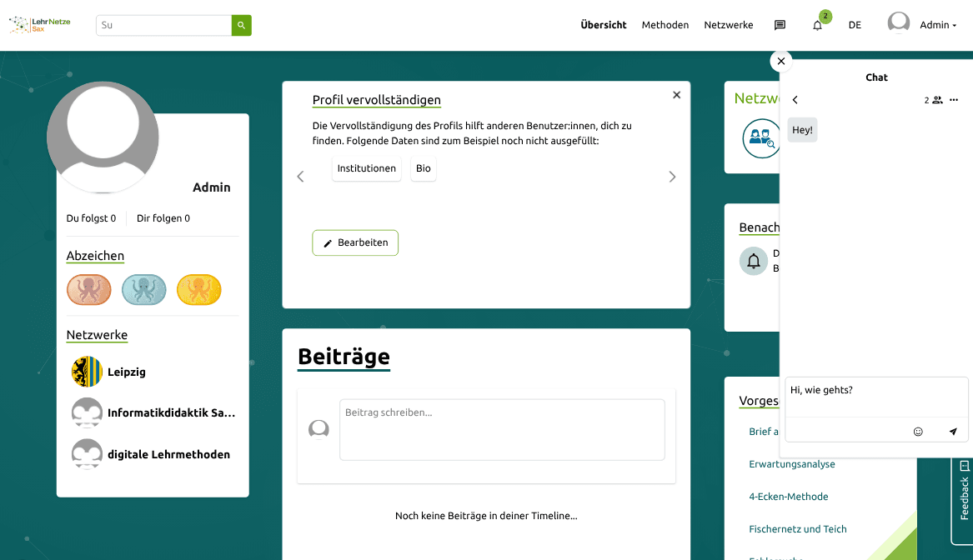Click the Leipzig network crest icon
Image resolution: width=973 pixels, height=560 pixels.
87,372
